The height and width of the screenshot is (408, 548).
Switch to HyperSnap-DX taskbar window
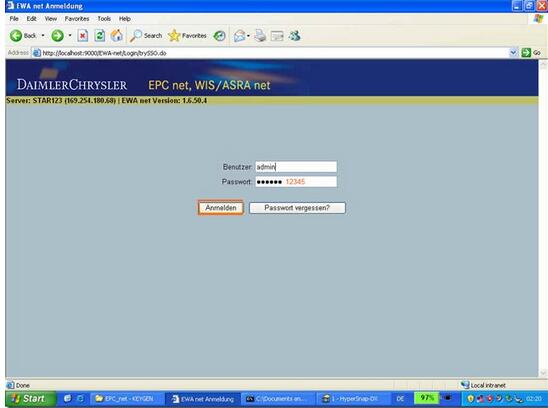click(354, 399)
